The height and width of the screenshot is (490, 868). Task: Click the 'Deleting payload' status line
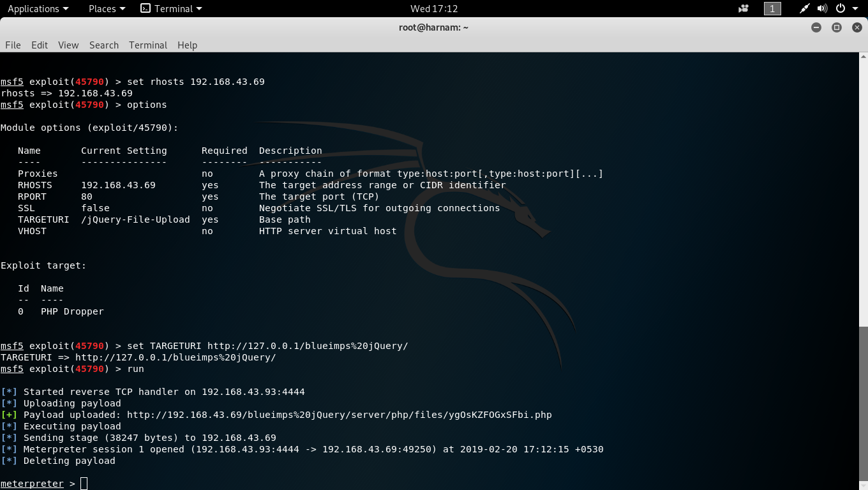coord(58,461)
